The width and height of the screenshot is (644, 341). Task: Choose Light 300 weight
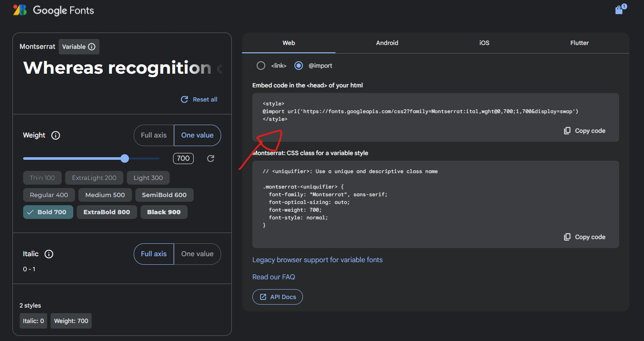point(148,178)
